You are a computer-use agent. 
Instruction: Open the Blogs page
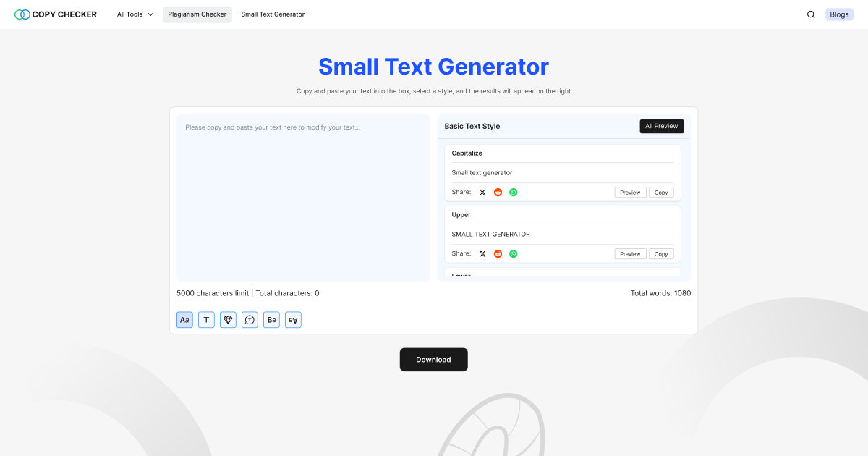(x=839, y=14)
